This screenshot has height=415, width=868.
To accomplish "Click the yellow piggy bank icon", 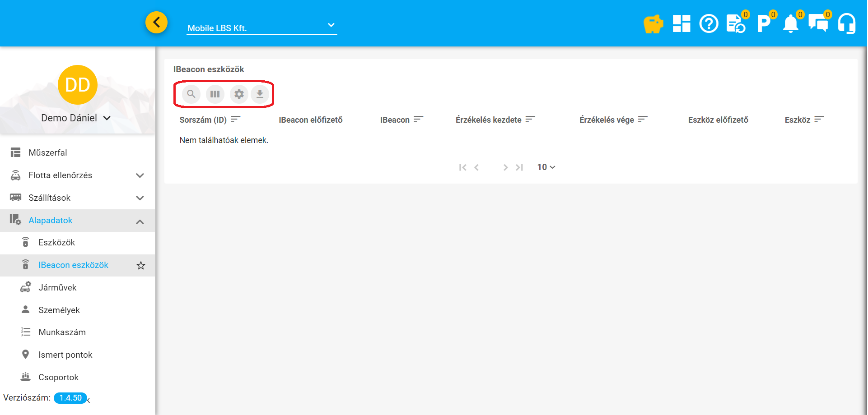I will click(x=653, y=24).
